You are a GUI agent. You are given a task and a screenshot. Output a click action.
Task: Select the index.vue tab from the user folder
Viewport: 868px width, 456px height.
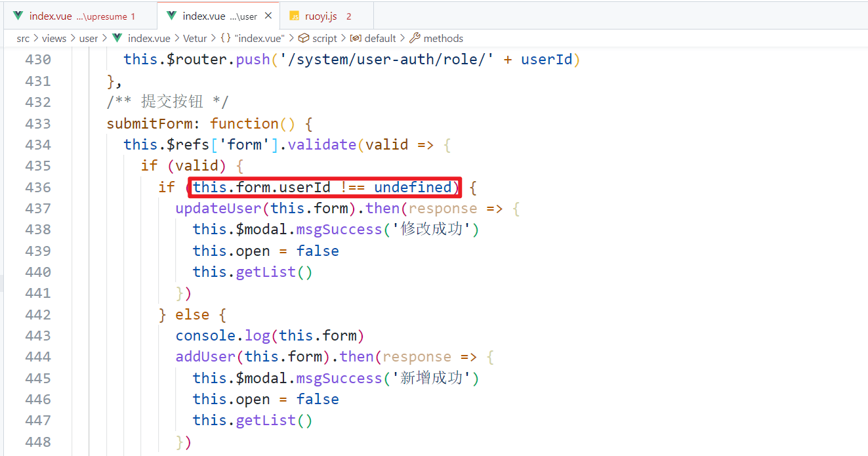pyautogui.click(x=210, y=16)
